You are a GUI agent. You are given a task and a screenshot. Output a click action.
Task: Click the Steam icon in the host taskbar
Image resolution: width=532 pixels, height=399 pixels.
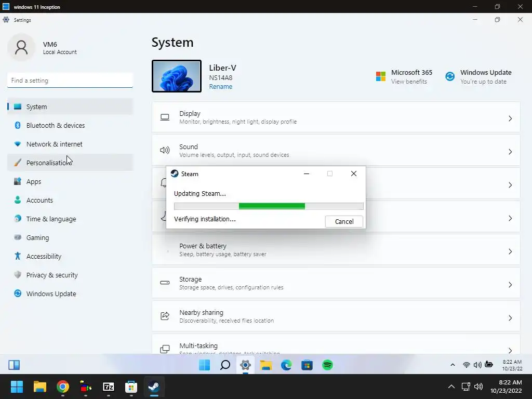pyautogui.click(x=154, y=387)
